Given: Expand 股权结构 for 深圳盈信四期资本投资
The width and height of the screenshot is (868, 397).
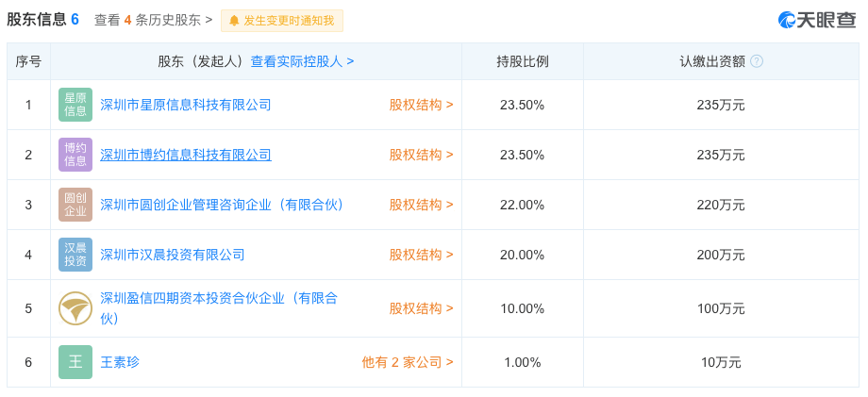Looking at the screenshot, I should pos(422,308).
